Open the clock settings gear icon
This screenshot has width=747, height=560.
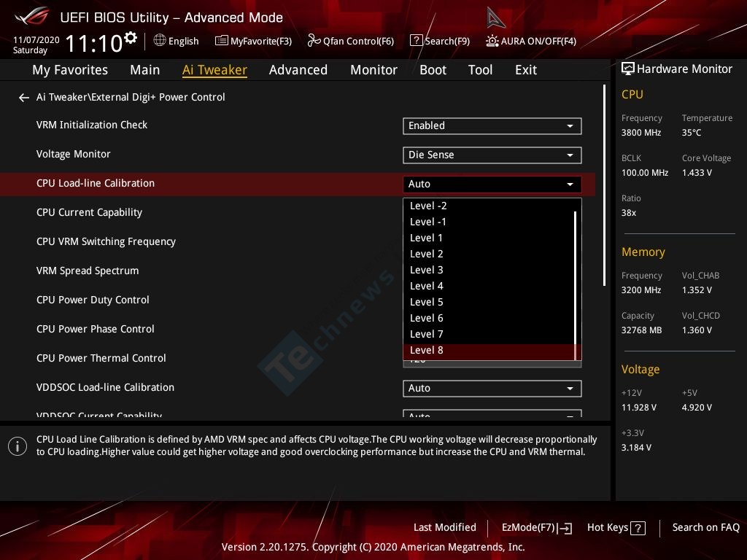pos(131,37)
